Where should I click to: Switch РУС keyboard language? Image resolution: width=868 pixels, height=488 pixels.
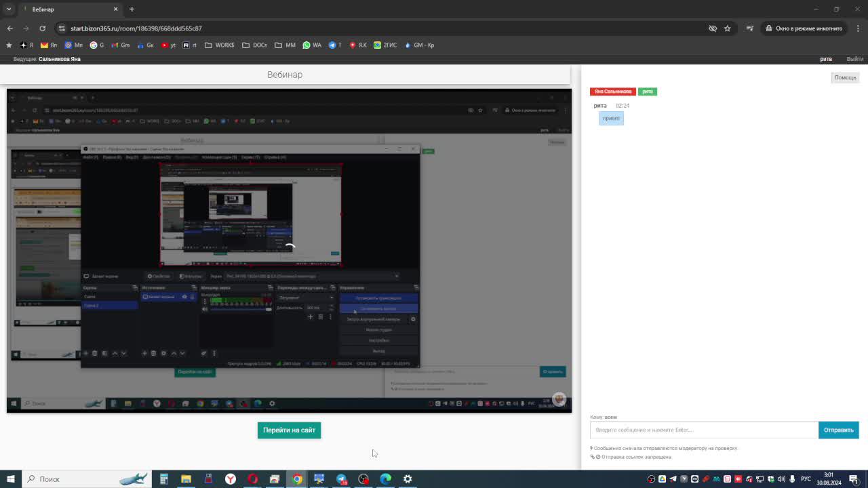[806, 479]
